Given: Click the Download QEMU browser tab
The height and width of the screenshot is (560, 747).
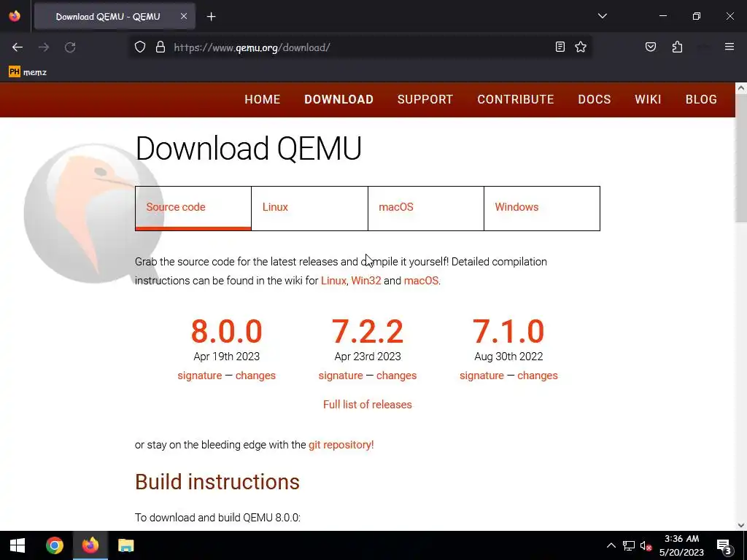Looking at the screenshot, I should pos(115,17).
